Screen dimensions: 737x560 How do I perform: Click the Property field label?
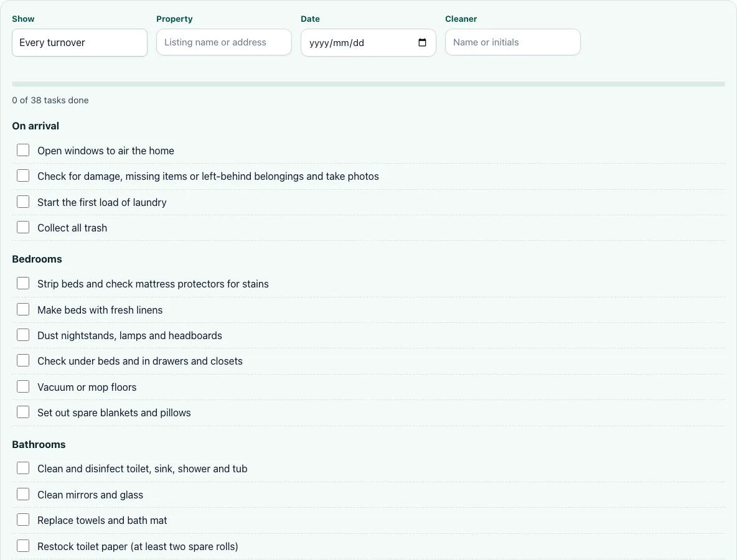coord(174,19)
